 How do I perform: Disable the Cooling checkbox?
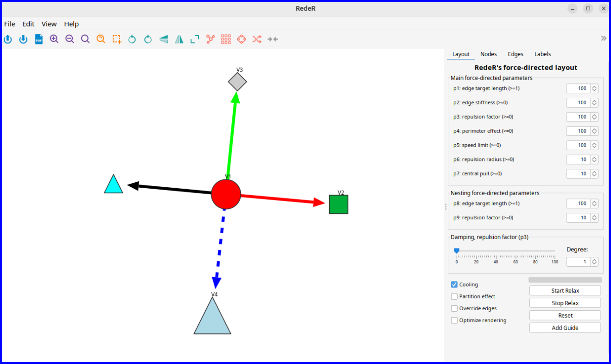[454, 285]
